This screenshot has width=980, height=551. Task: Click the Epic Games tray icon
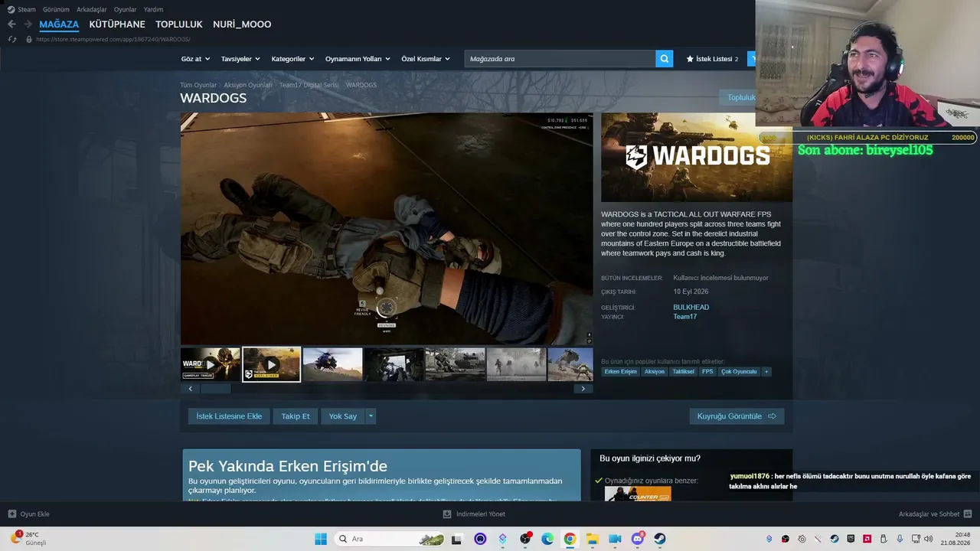point(851,539)
